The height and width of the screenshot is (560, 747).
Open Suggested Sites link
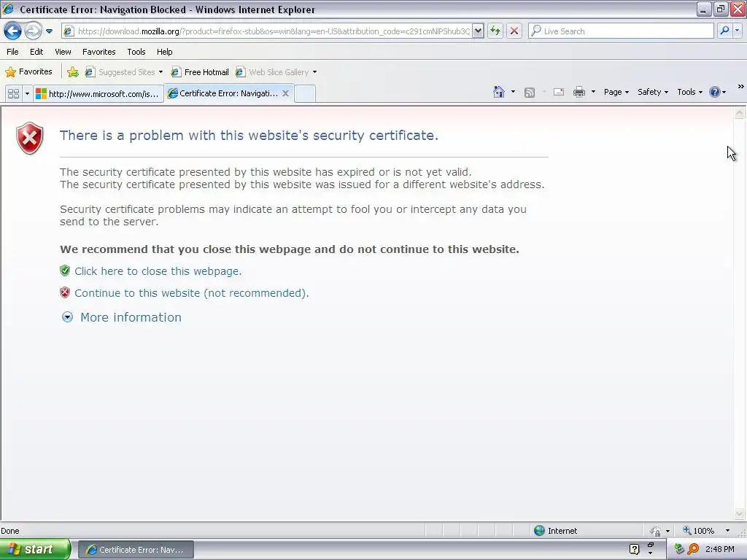[120, 72]
